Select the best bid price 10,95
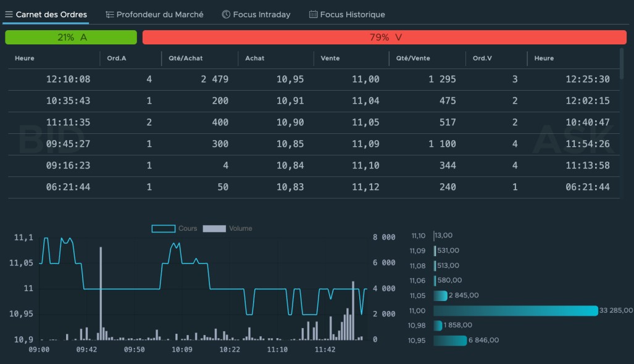The image size is (634, 364). point(290,80)
